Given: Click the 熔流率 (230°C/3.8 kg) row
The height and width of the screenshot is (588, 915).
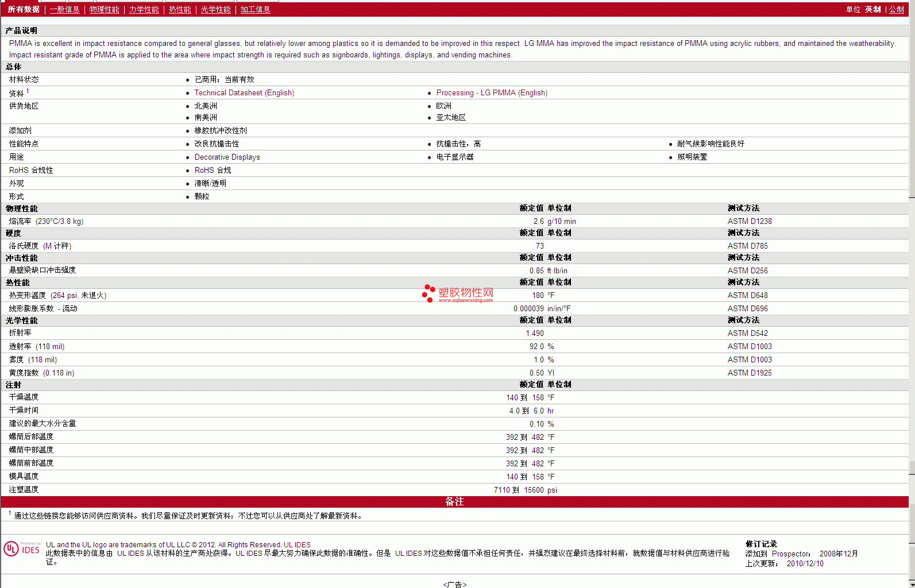Looking at the screenshot, I should pyautogui.click(x=454, y=221).
